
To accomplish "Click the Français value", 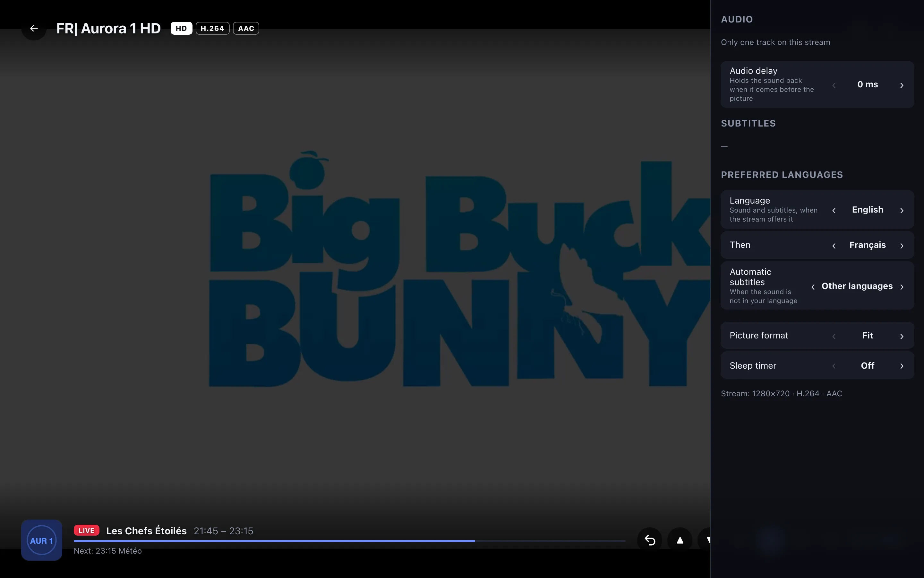I will (x=868, y=245).
